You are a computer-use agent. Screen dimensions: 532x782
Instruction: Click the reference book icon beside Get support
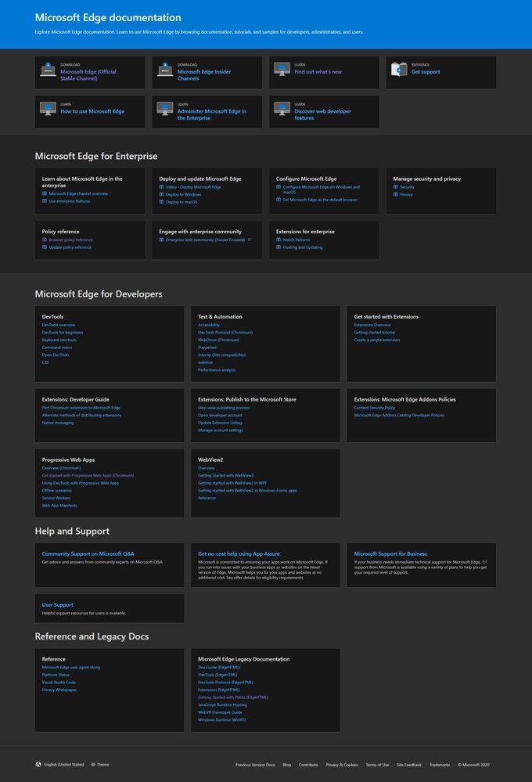click(x=399, y=70)
